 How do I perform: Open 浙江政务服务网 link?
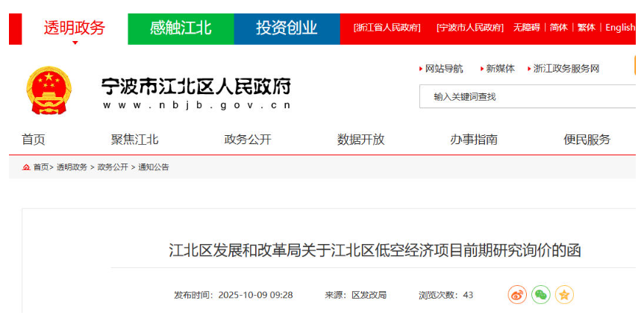566,69
